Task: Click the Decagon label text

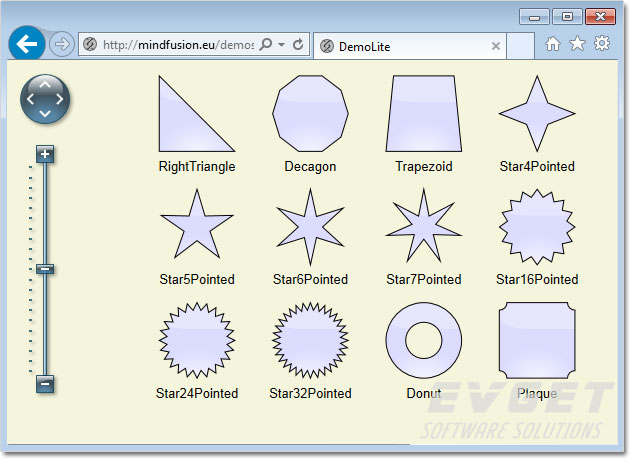Action: coord(310,166)
